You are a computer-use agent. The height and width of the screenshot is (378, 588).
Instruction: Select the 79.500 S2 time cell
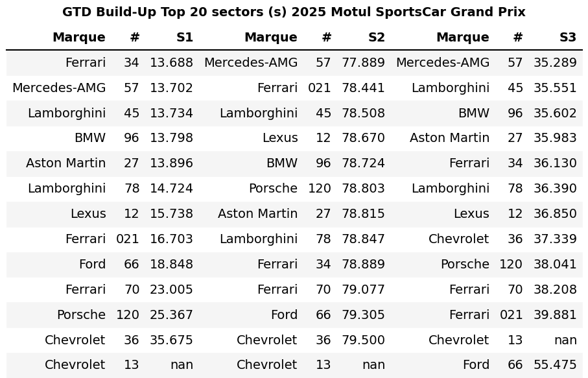[x=363, y=340]
